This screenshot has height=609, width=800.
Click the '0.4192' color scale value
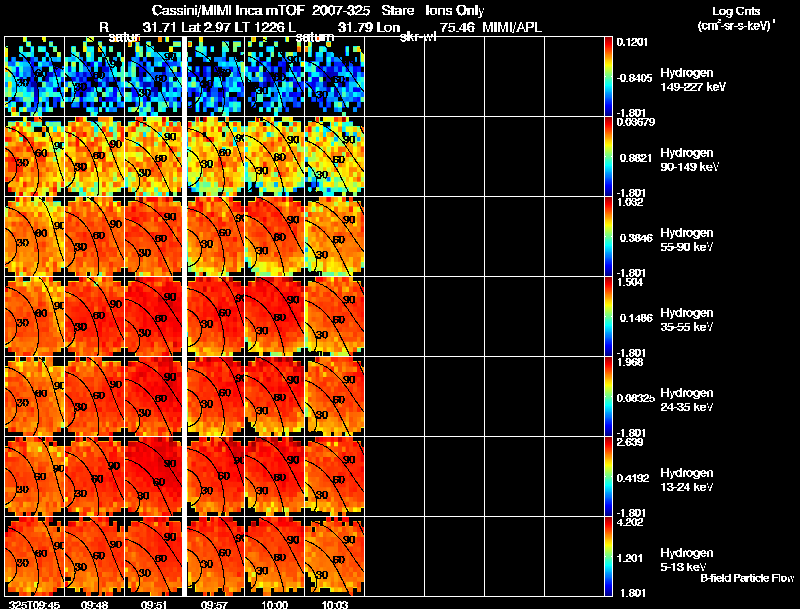[633, 478]
